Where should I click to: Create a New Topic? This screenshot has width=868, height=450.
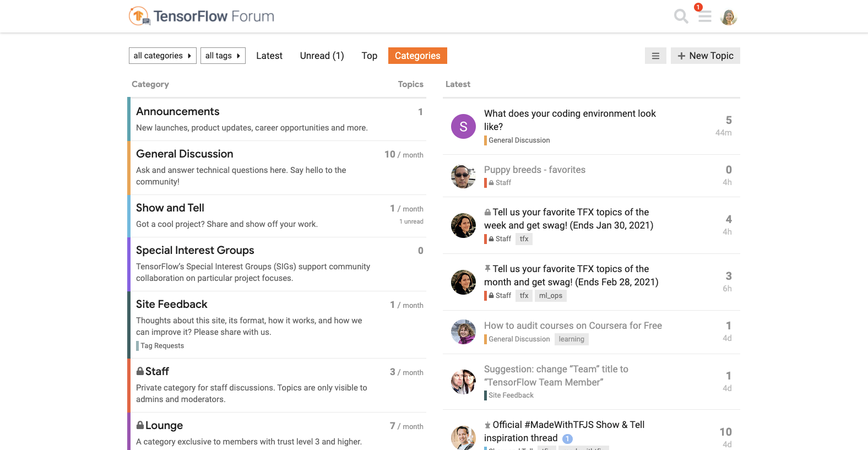coord(706,56)
